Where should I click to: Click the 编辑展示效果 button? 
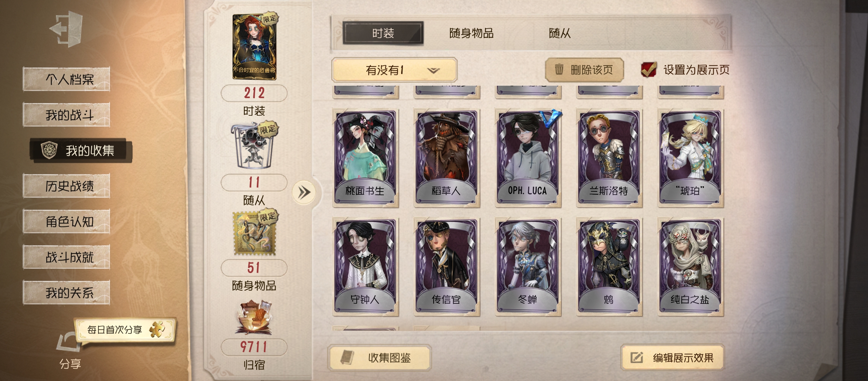(673, 358)
